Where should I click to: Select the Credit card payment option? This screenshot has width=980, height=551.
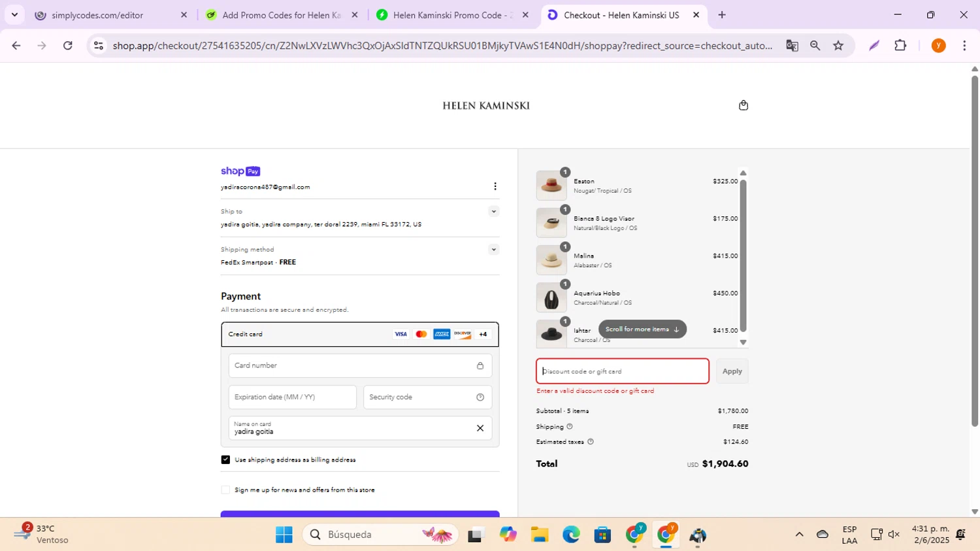click(x=360, y=334)
